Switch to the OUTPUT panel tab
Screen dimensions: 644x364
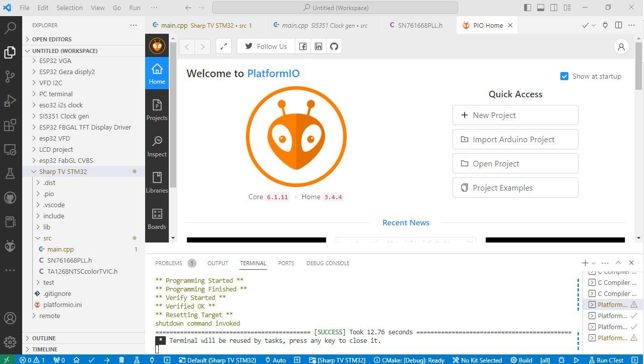217,263
